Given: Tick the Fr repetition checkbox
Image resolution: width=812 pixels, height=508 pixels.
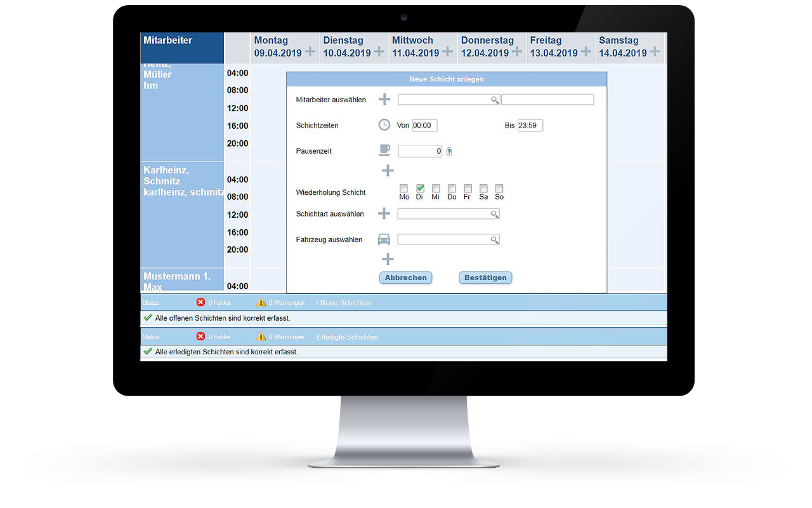Looking at the screenshot, I should [x=468, y=189].
